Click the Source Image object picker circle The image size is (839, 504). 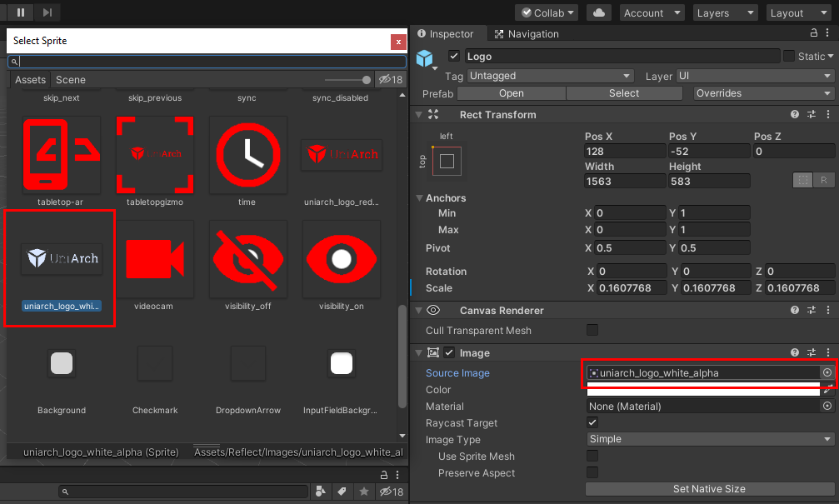pos(827,373)
